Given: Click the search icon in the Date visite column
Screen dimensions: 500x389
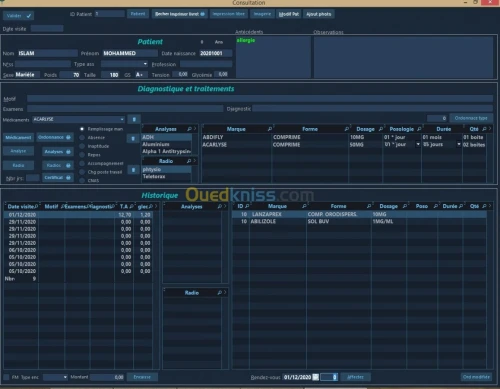Looking at the screenshot, I should (x=36, y=206).
